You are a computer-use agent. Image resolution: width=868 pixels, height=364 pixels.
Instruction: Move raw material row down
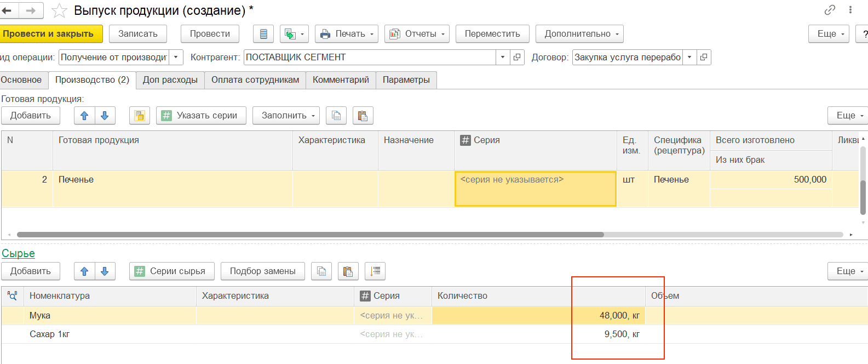pos(105,271)
